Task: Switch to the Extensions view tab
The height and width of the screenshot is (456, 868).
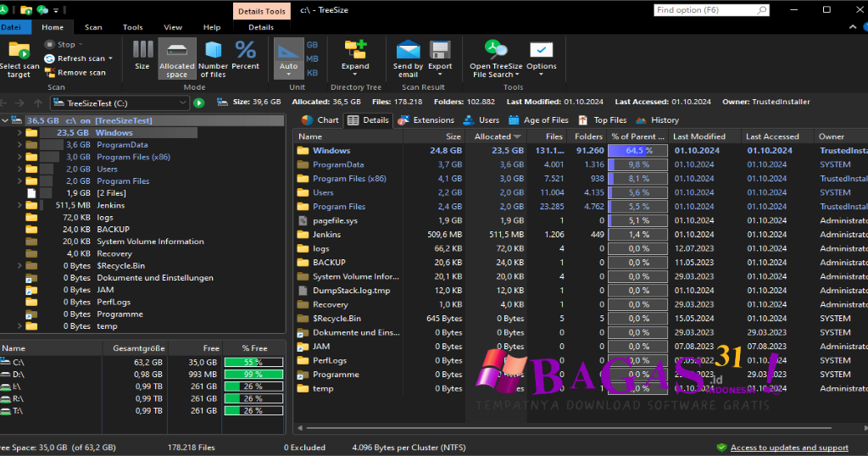Action: point(426,120)
